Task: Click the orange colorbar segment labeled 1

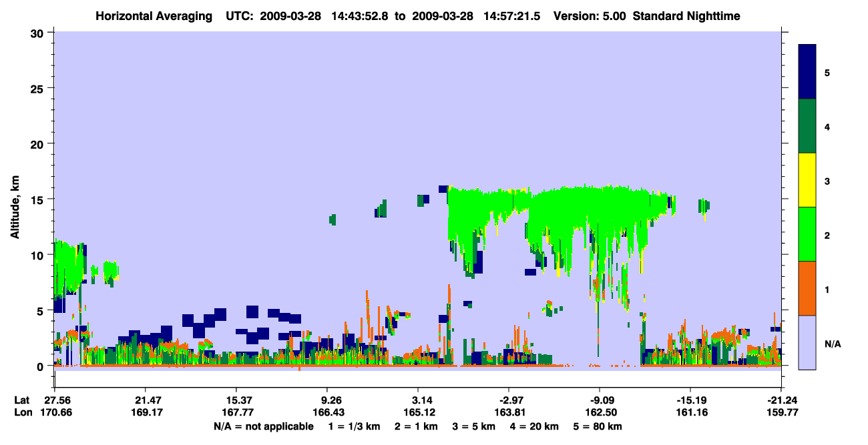Action: 807,288
